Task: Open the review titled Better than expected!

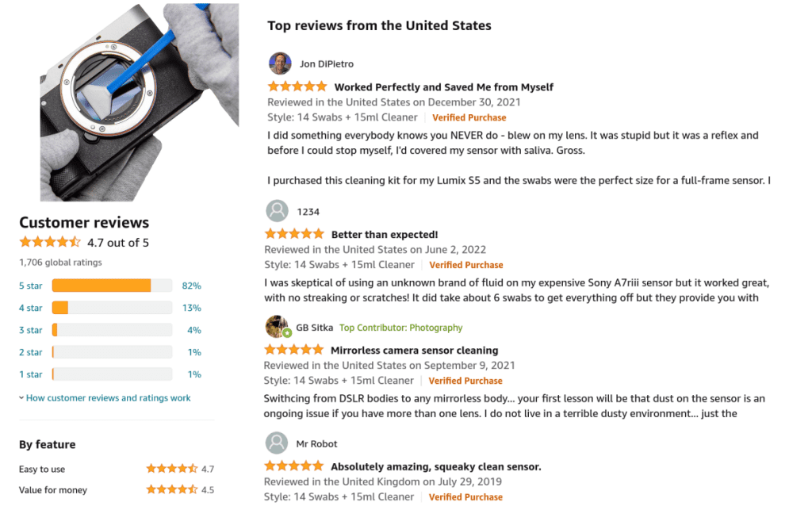Action: 385,234
